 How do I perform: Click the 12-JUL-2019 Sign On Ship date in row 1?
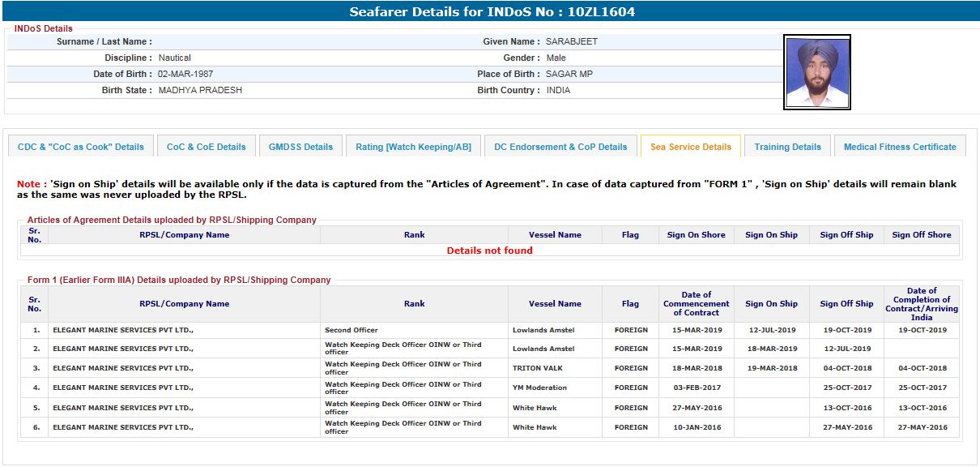(771, 330)
